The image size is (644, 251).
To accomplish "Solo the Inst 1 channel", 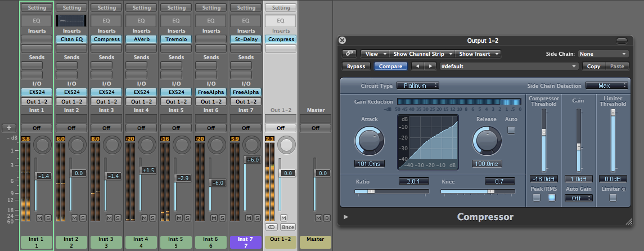I will (48, 218).
